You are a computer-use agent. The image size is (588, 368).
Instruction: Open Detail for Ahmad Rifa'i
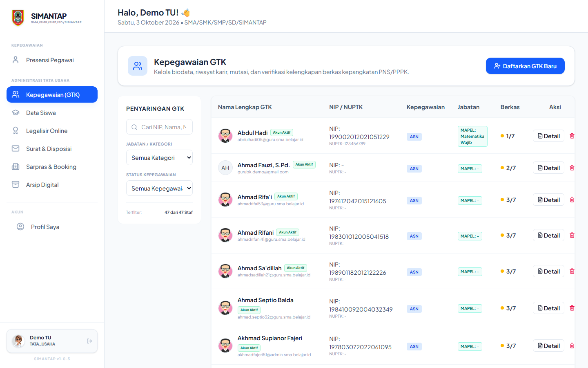tap(548, 200)
